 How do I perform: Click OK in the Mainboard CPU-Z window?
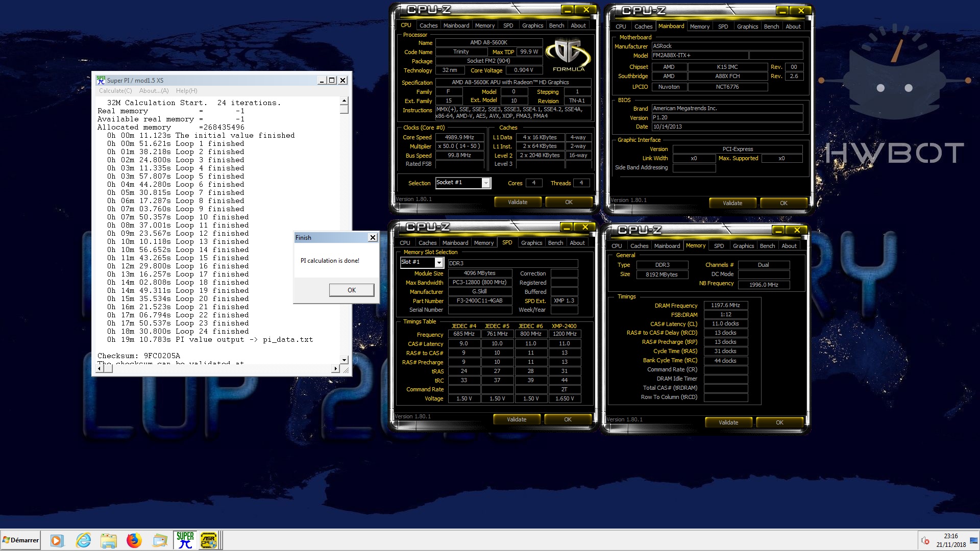click(x=783, y=203)
